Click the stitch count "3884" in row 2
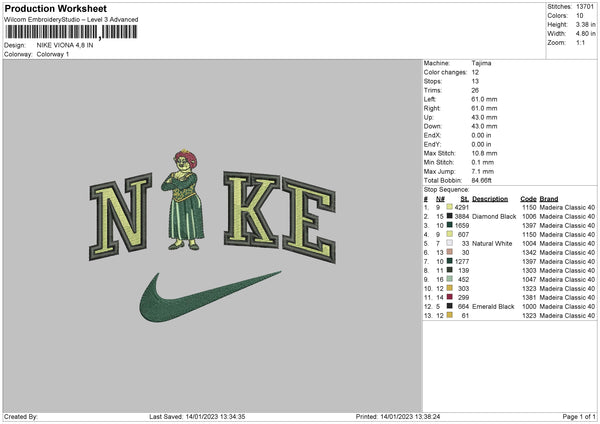This screenshot has width=600, height=424. [x=462, y=216]
